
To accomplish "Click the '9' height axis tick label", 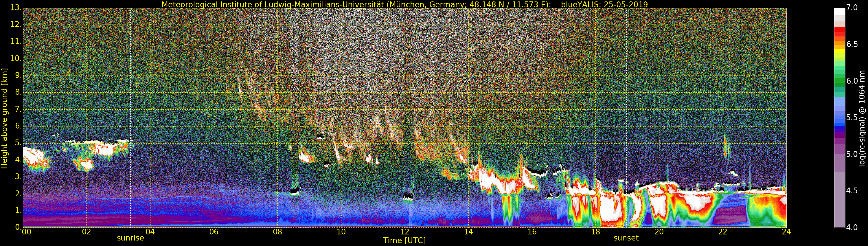I will pyautogui.click(x=18, y=75).
